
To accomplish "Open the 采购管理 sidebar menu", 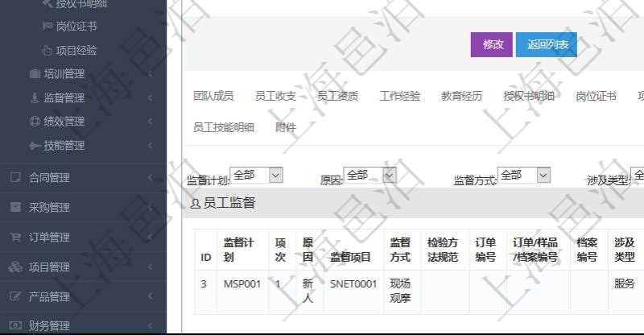I will (49, 207).
